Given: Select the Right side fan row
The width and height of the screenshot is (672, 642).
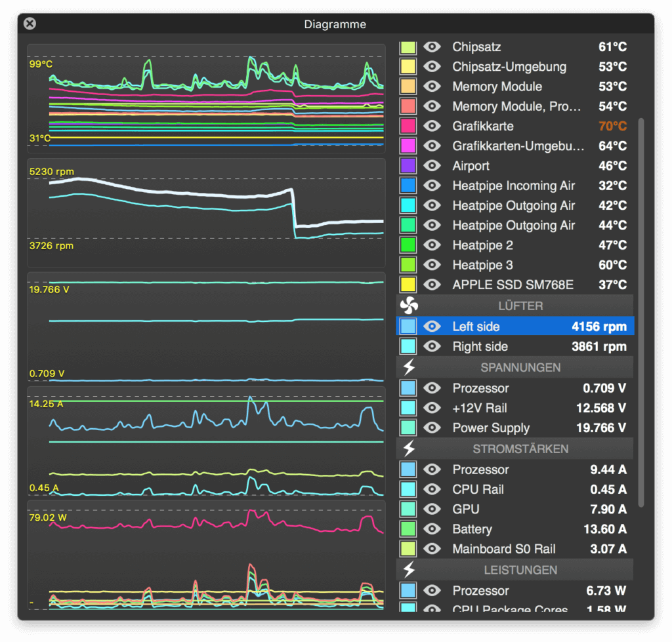Looking at the screenshot, I should (x=518, y=346).
